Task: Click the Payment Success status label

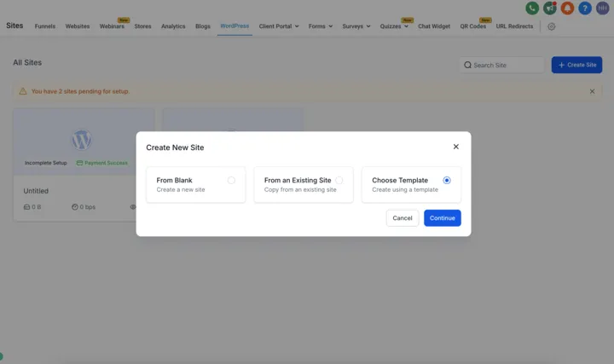Action: coord(102,163)
